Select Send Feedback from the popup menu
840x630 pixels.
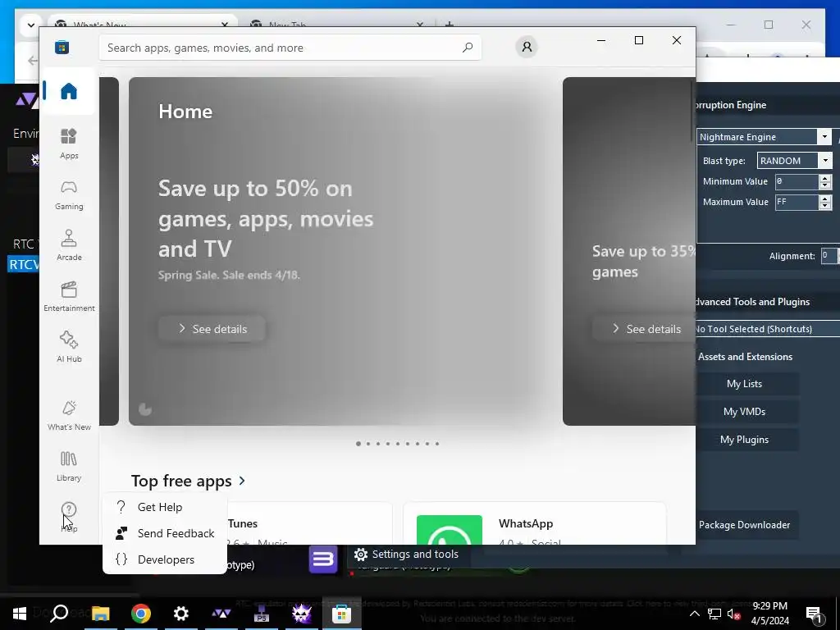pyautogui.click(x=164, y=533)
